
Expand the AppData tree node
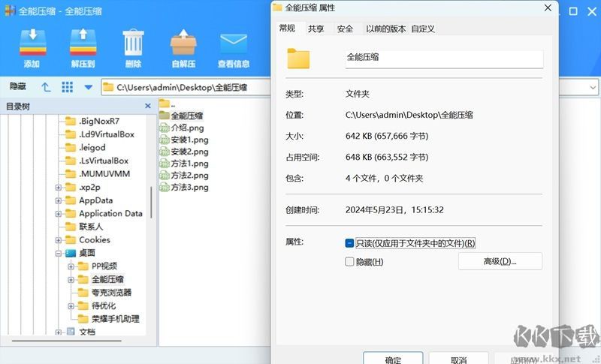pyautogui.click(x=59, y=200)
